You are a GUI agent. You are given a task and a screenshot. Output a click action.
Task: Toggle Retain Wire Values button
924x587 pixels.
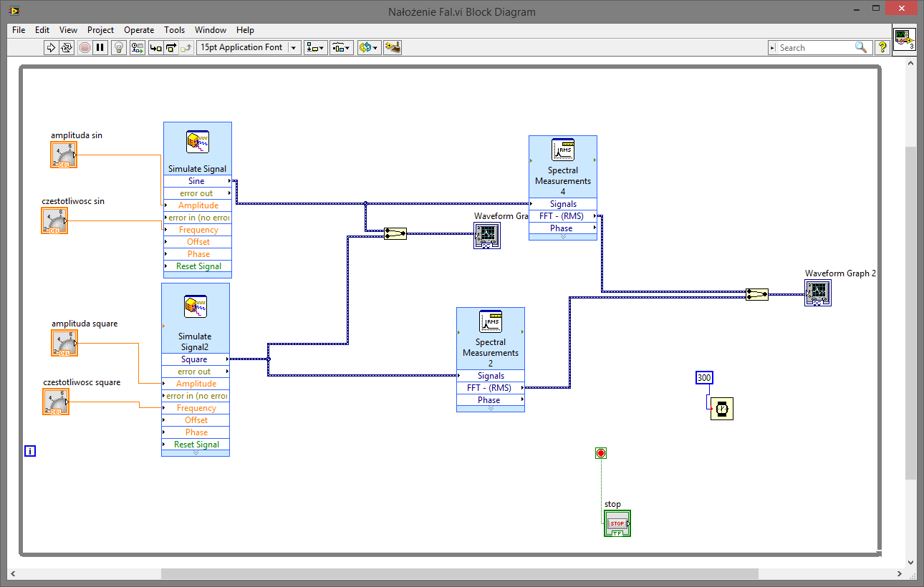pos(137,48)
